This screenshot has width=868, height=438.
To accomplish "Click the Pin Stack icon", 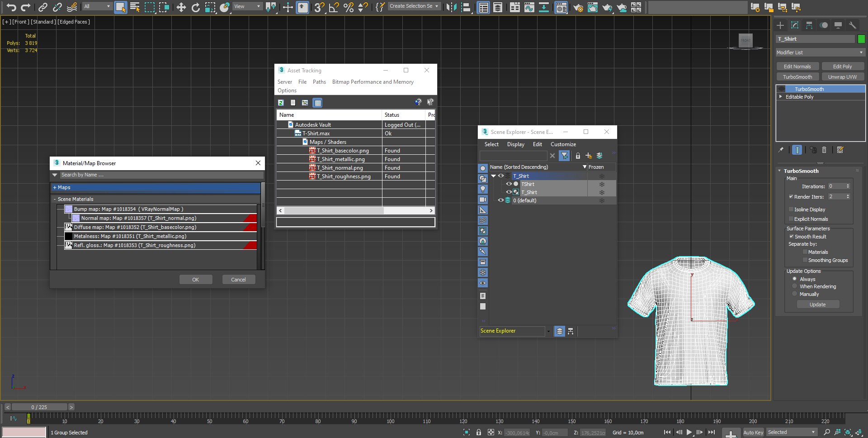I will click(x=781, y=150).
